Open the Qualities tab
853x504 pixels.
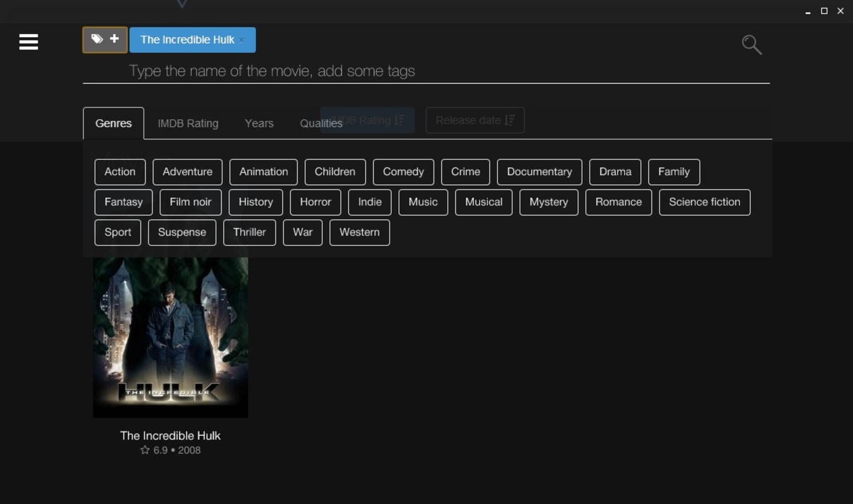(x=321, y=123)
